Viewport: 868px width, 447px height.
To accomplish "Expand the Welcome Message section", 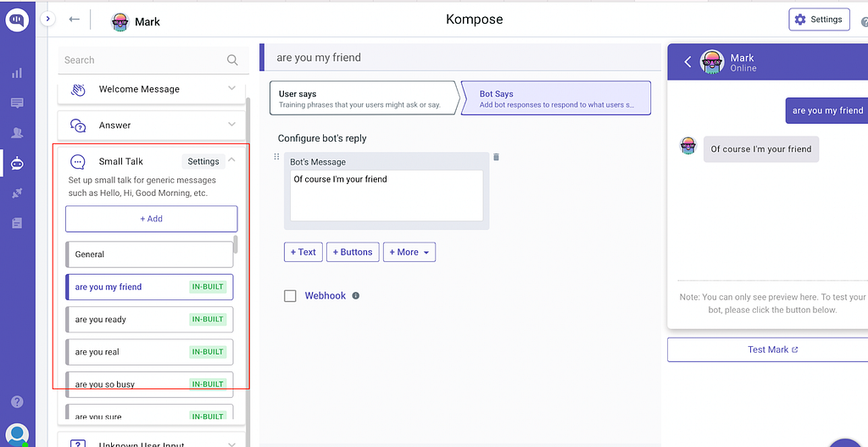I will click(232, 88).
